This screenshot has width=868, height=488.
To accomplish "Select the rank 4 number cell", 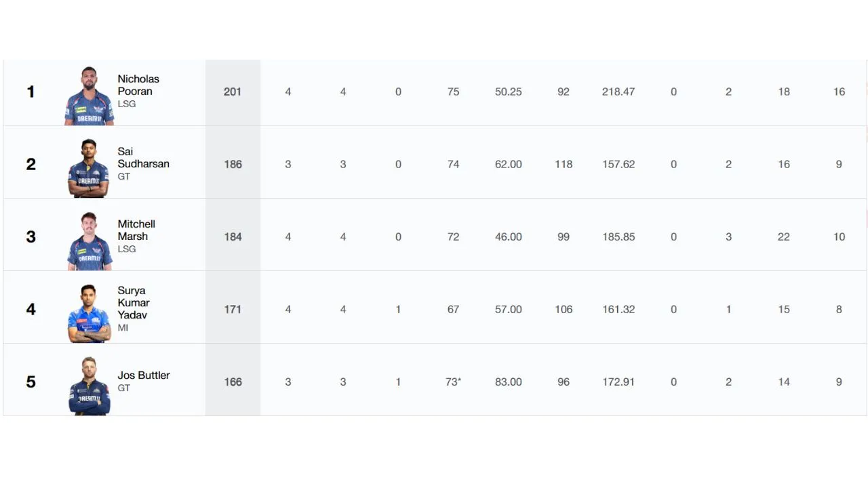I will [x=31, y=309].
